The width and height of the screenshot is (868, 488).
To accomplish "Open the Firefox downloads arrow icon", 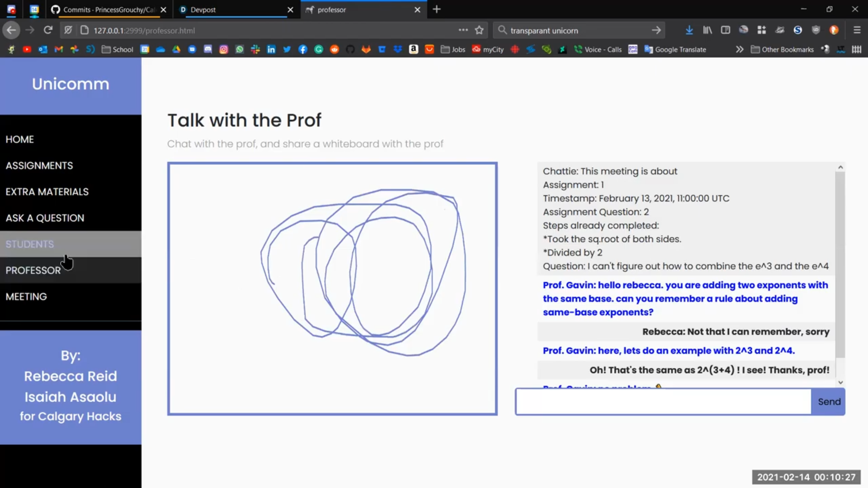I will [689, 30].
